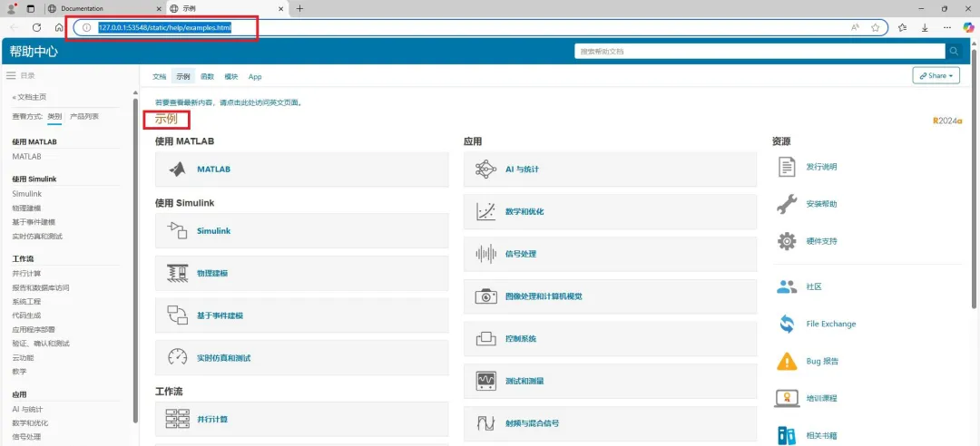Open the File Exchange link
Screen dimensions: 980x446
coord(830,324)
